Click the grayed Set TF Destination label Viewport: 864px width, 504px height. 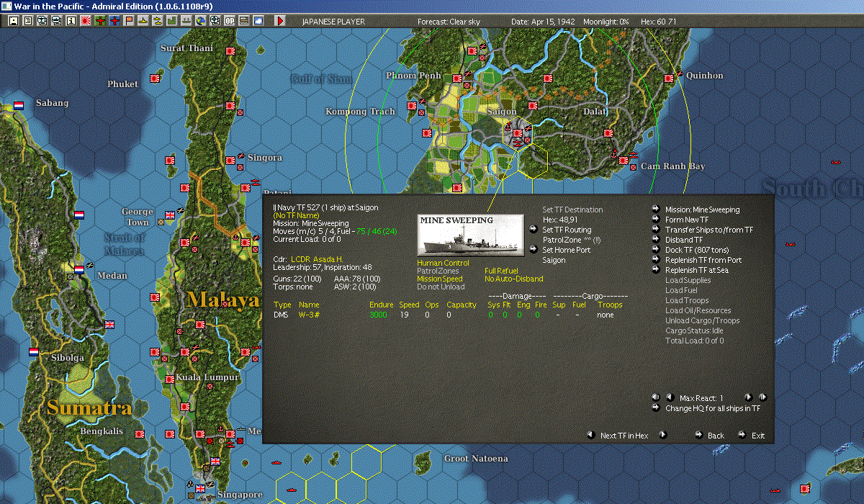572,210
